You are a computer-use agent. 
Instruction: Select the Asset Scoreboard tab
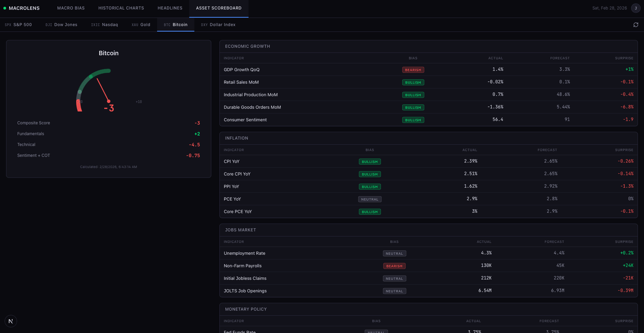[x=218, y=8]
